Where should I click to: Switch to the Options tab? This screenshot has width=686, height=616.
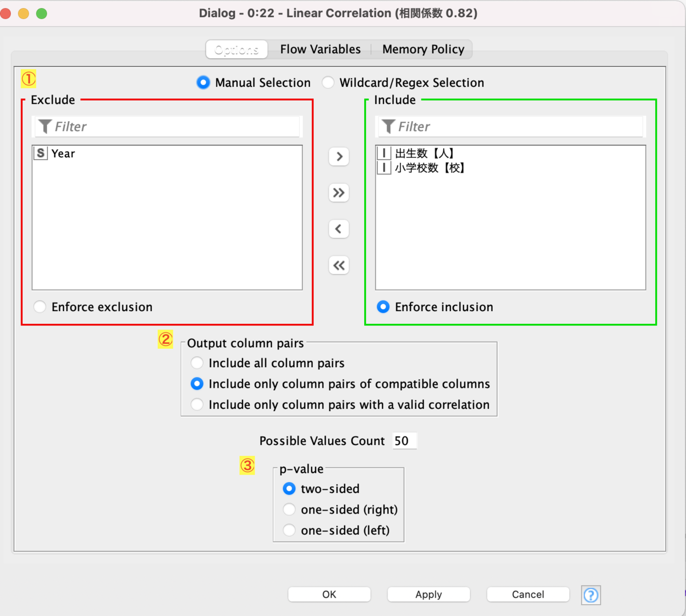pyautogui.click(x=237, y=50)
